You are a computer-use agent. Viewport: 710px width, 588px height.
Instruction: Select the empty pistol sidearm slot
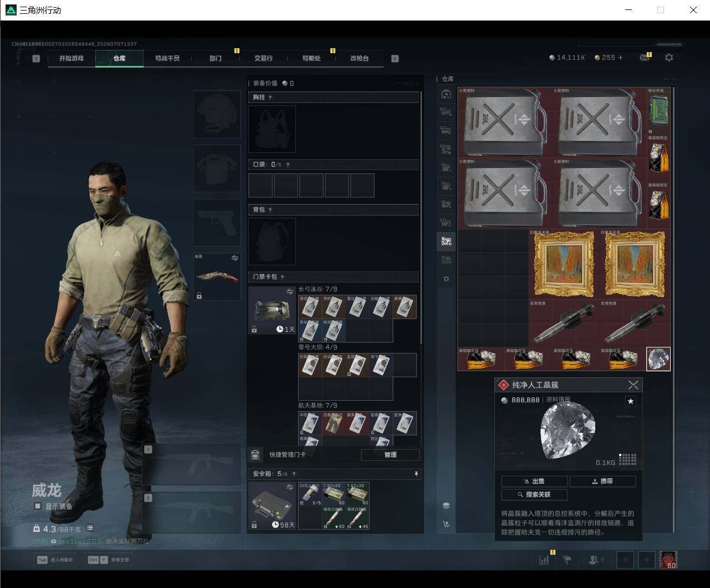pyautogui.click(x=217, y=223)
